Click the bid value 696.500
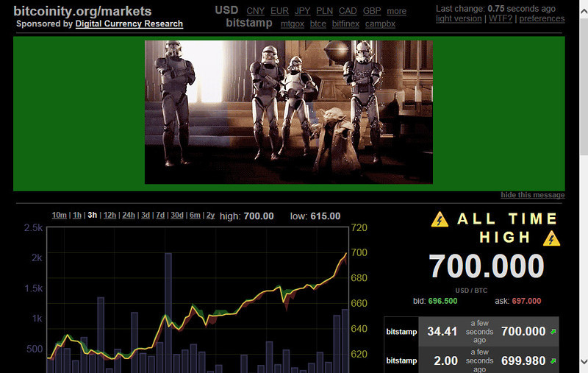 coord(443,301)
